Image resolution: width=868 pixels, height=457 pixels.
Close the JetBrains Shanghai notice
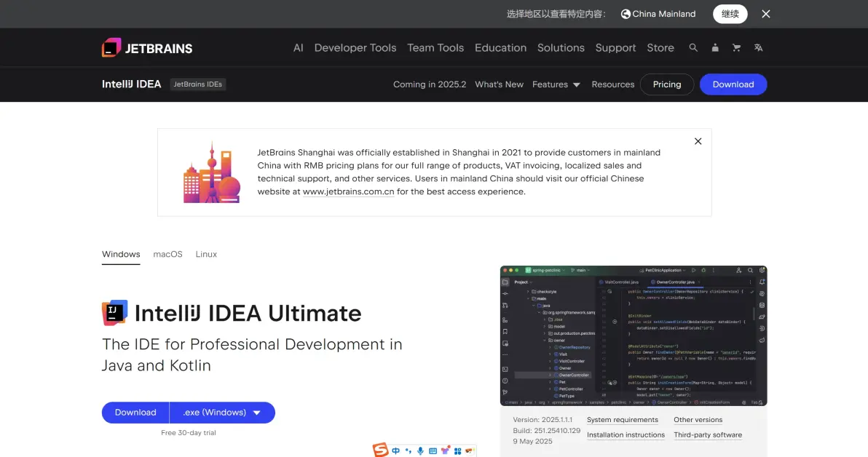[x=698, y=141]
